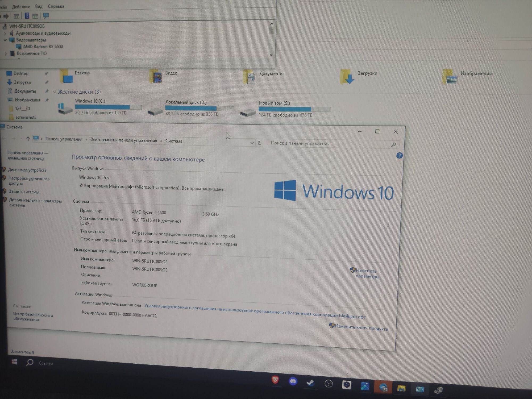Open Центр безопасности и обслуживания link

(33, 317)
